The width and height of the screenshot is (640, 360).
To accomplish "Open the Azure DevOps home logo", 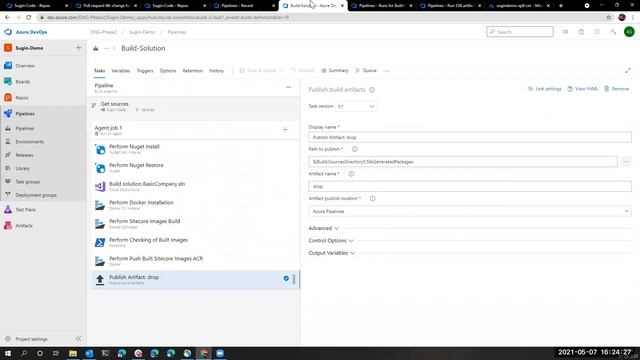I will click(x=26, y=32).
